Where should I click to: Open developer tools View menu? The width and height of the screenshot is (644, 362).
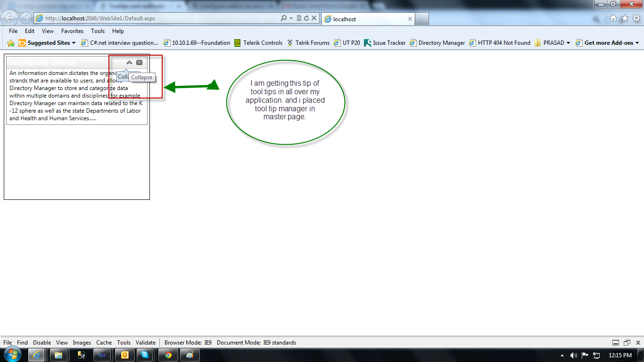62,343
